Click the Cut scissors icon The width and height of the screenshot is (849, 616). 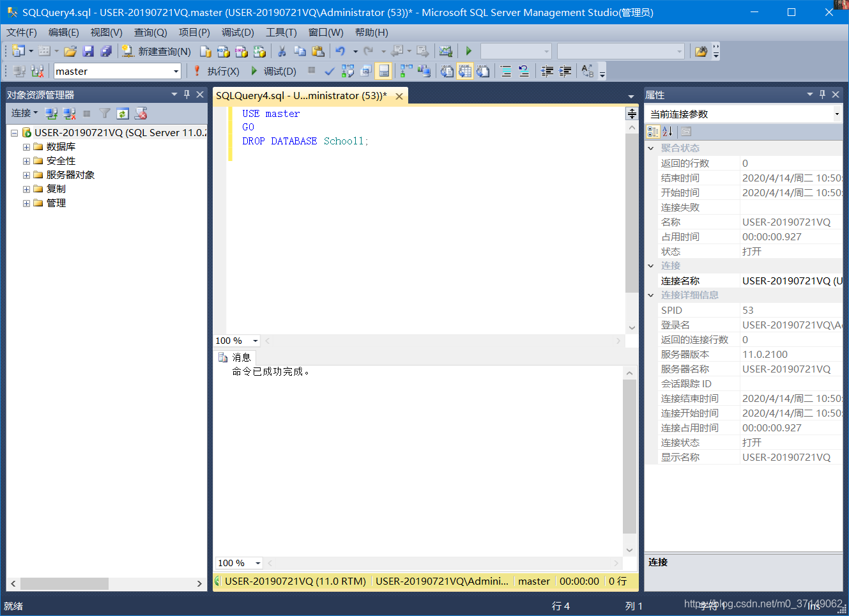(x=282, y=51)
